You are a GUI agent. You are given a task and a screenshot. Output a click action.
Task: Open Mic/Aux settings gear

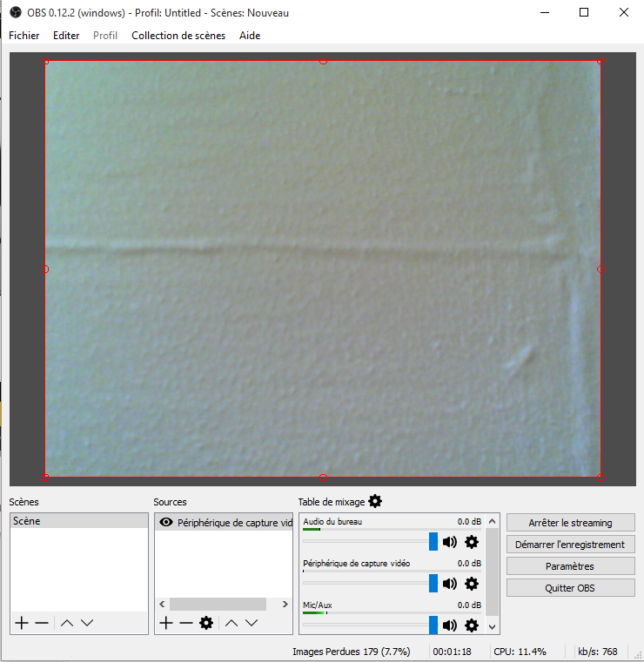(x=472, y=625)
